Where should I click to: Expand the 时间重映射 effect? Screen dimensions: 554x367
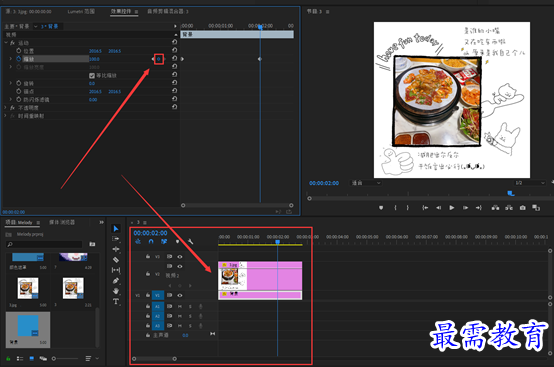(6, 116)
